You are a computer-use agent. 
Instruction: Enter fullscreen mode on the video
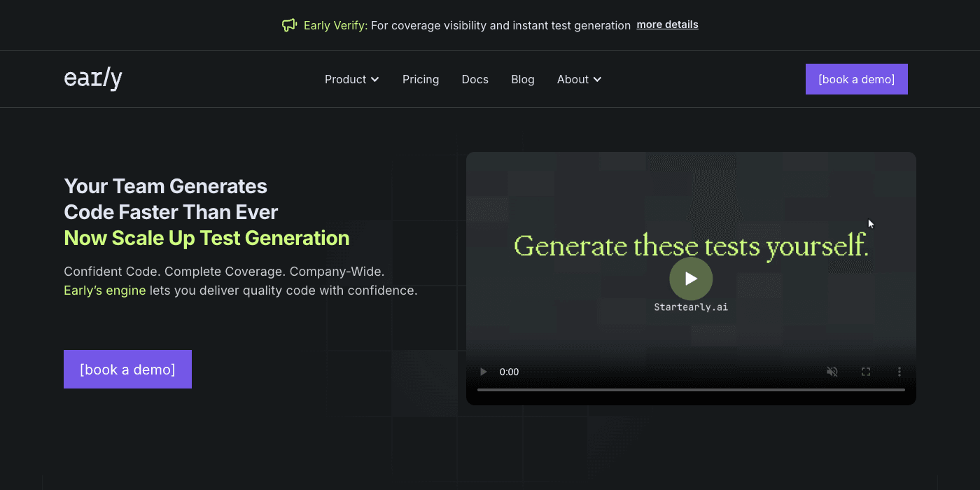(x=866, y=372)
